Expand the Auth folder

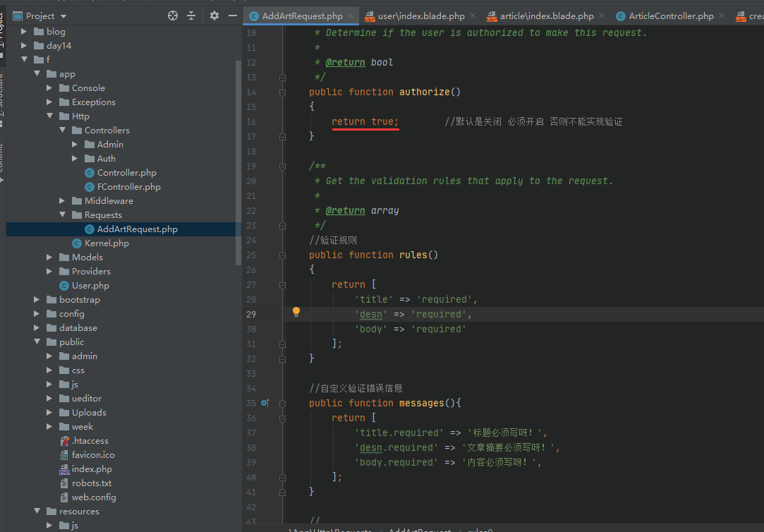(x=75, y=158)
